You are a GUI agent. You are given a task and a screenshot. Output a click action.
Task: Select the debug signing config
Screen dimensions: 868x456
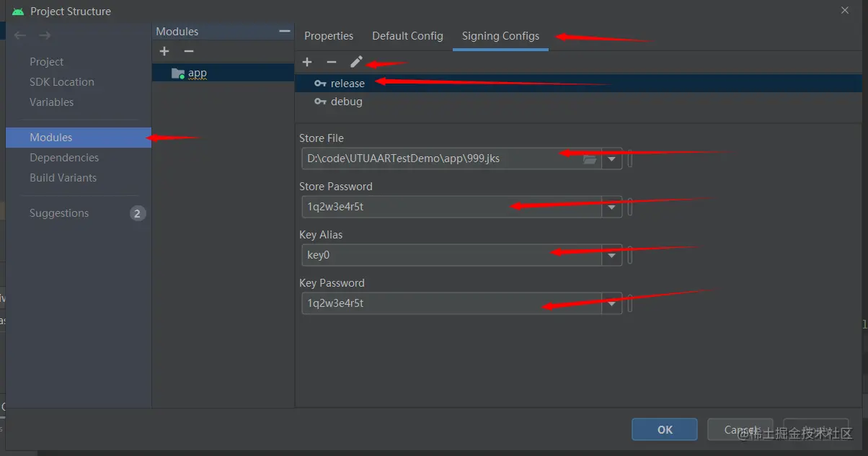pos(578,102)
